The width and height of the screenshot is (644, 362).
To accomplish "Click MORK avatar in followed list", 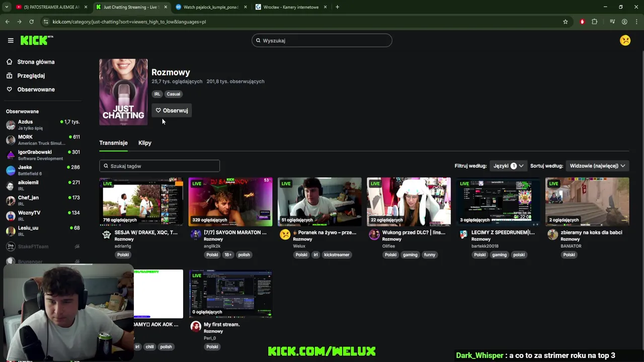I will (11, 140).
